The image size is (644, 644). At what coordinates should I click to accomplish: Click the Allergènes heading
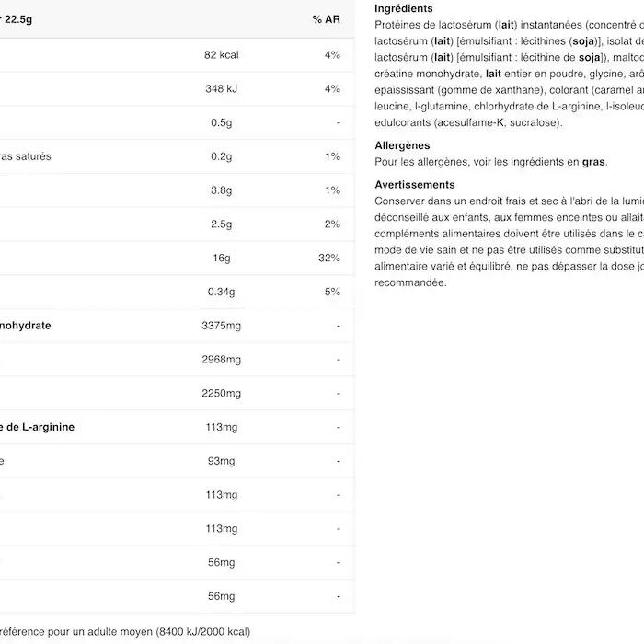[x=402, y=145]
